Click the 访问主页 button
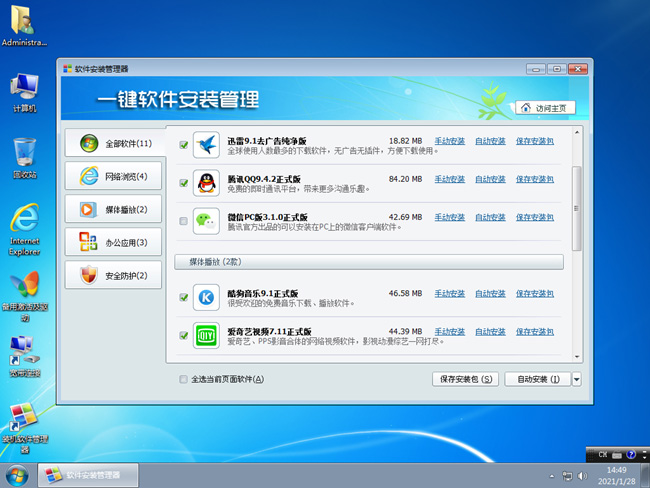The width and height of the screenshot is (650, 488). pyautogui.click(x=546, y=108)
